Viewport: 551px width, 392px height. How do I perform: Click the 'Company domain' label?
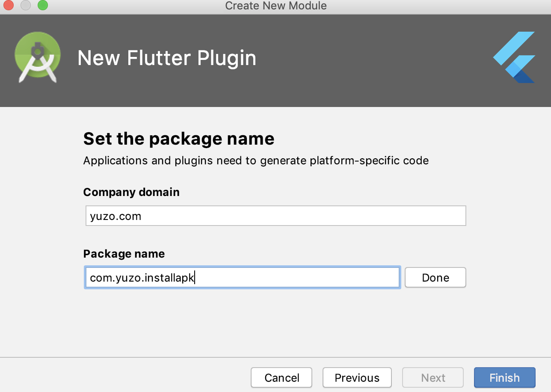coord(131,192)
